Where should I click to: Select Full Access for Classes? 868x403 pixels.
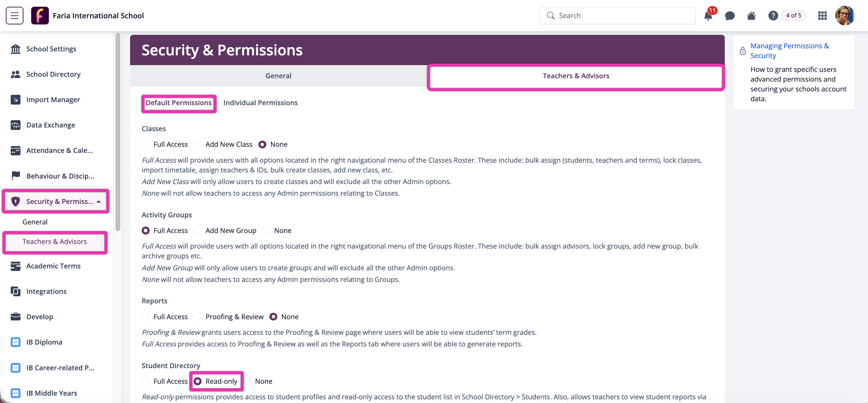(x=146, y=144)
